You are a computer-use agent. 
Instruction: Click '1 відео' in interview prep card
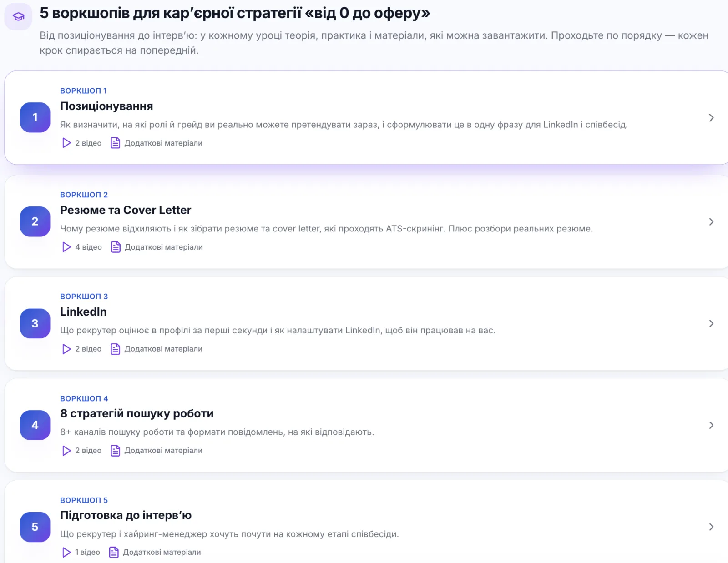[x=87, y=552]
